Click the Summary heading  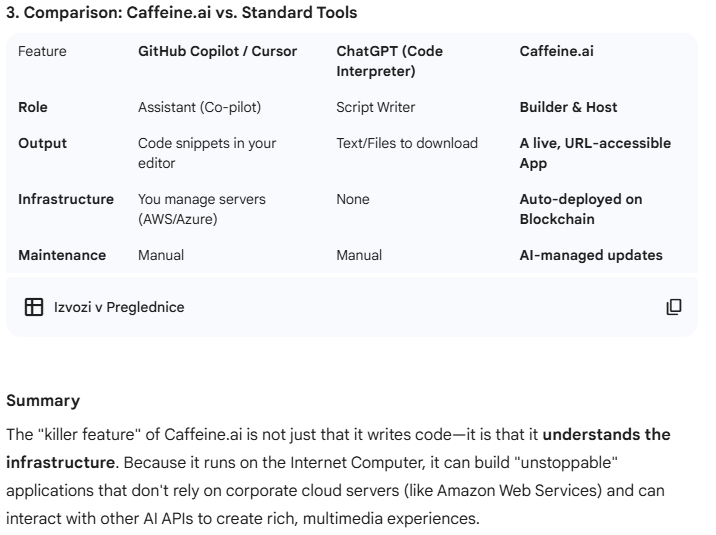click(43, 401)
